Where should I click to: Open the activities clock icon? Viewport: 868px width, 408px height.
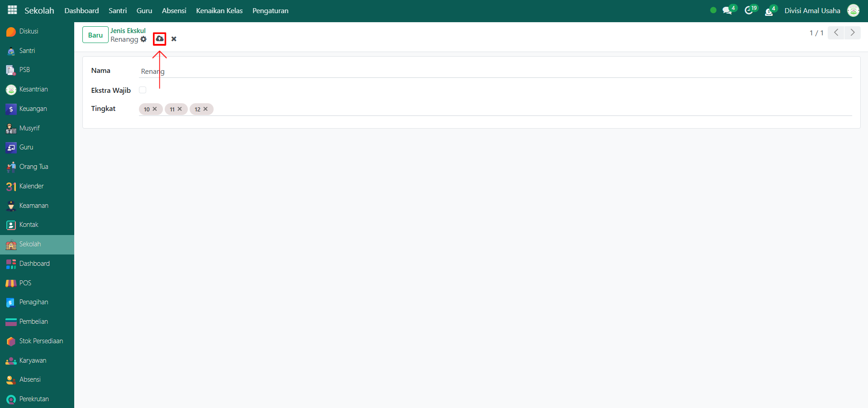[x=749, y=10]
